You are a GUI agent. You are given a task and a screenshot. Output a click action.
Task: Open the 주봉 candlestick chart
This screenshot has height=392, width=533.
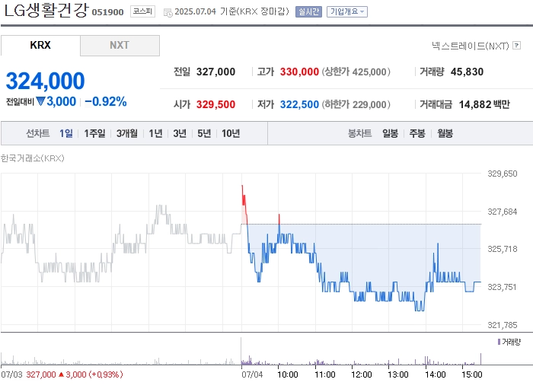point(417,133)
